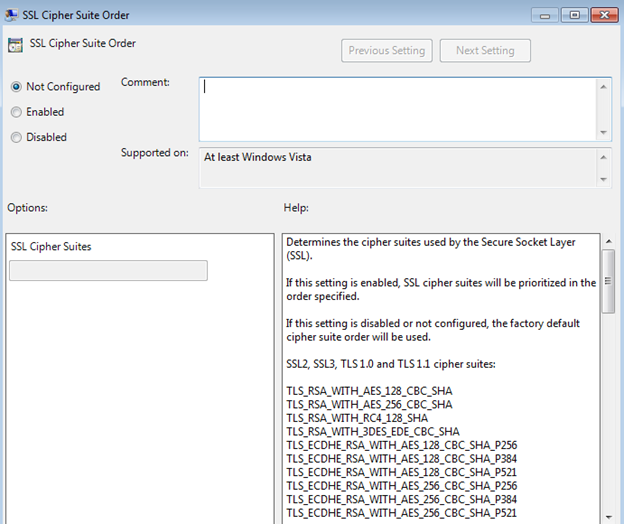Select the Disabled radio button
624x524 pixels.
tap(16, 138)
